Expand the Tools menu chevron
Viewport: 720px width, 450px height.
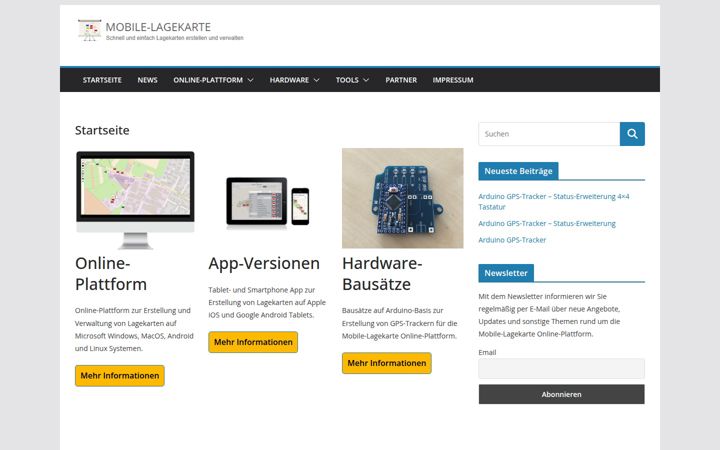pos(366,80)
